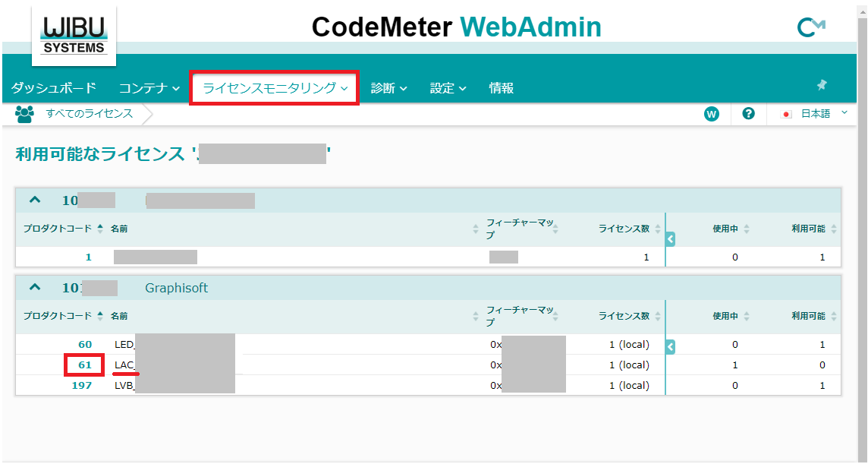Viewport: 868px width, 464px height.
Task: Sort first table by 名前 column
Action: coord(119,229)
